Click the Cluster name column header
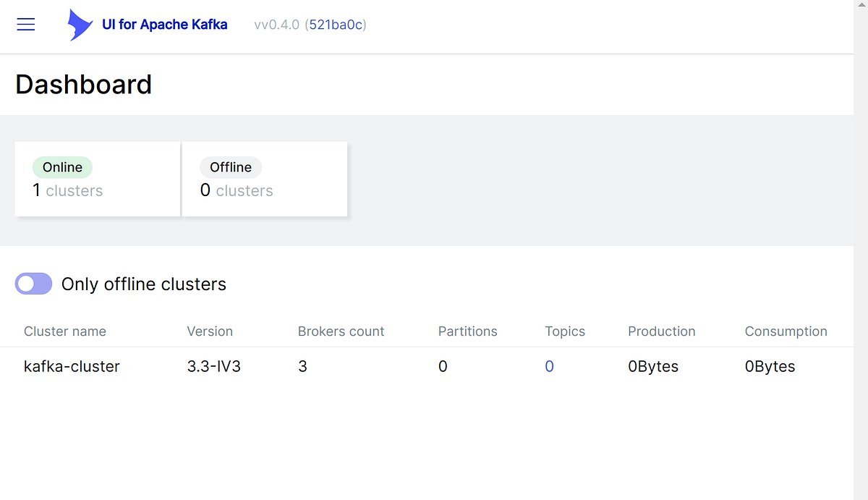868x500 pixels. pos(65,331)
